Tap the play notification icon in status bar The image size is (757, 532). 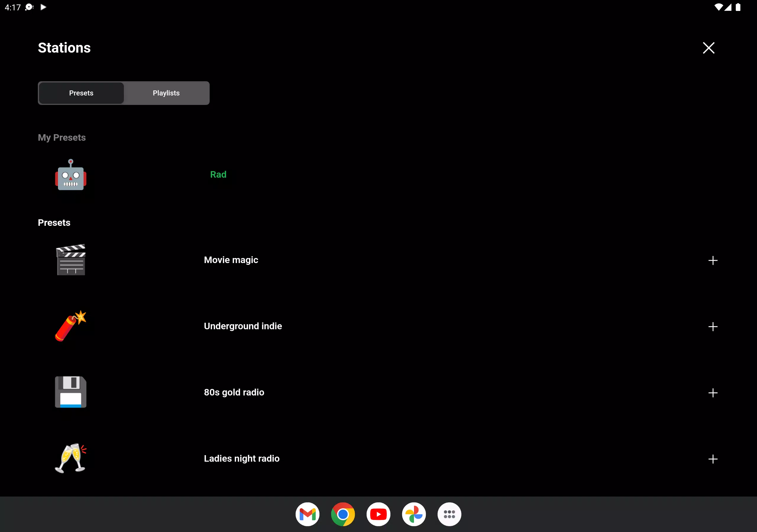tap(43, 7)
